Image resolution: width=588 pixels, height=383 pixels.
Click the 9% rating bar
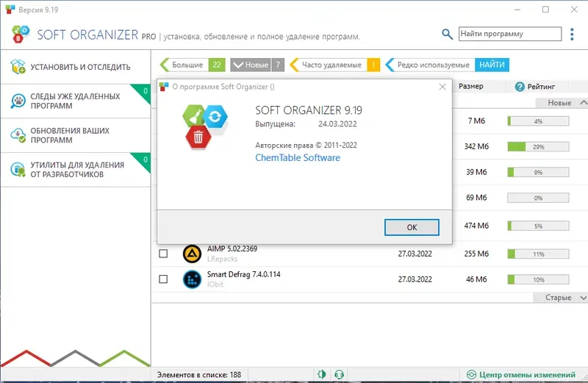(538, 172)
